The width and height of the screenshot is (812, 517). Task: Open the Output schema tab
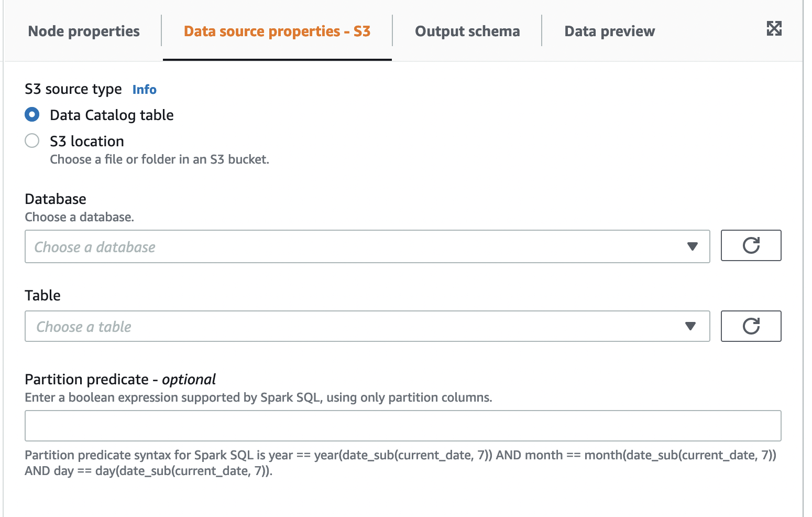tap(467, 31)
